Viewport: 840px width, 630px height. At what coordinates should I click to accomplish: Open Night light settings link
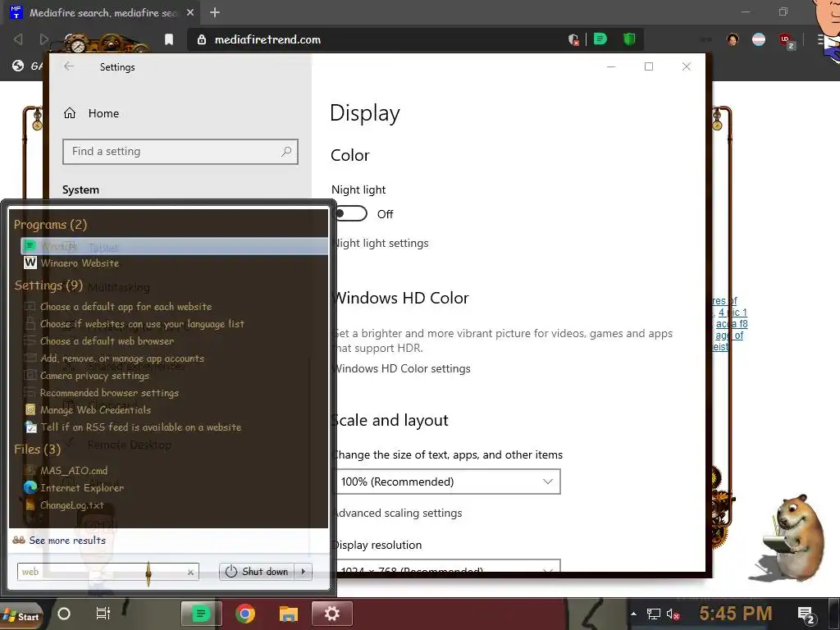(x=380, y=243)
